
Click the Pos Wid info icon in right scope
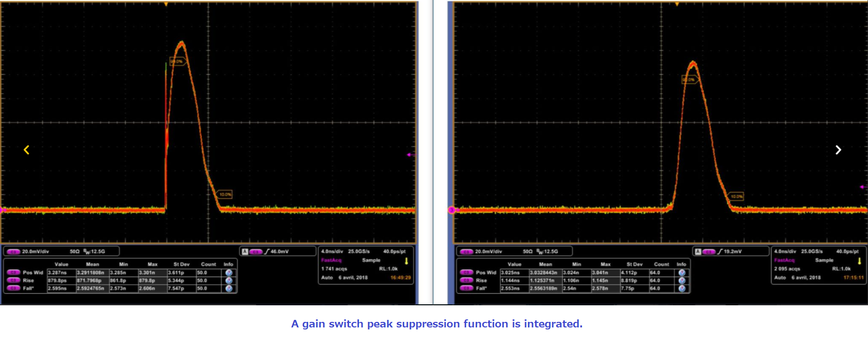pyautogui.click(x=682, y=273)
